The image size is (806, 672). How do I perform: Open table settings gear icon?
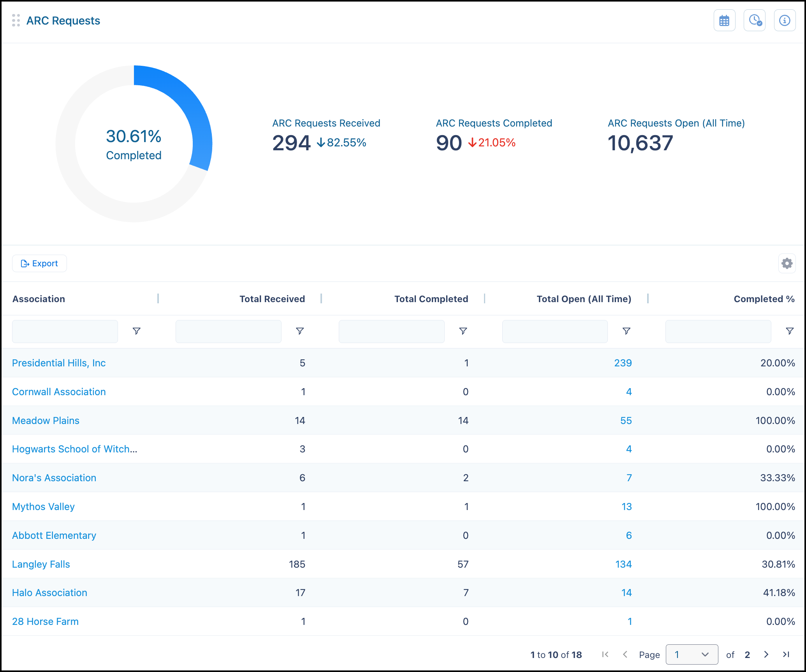[x=787, y=264]
